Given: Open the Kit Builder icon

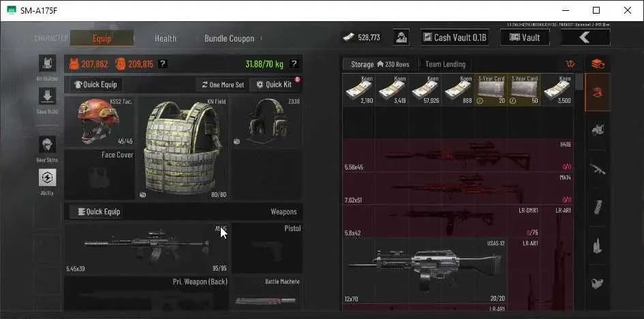Looking at the screenshot, I should tap(48, 63).
